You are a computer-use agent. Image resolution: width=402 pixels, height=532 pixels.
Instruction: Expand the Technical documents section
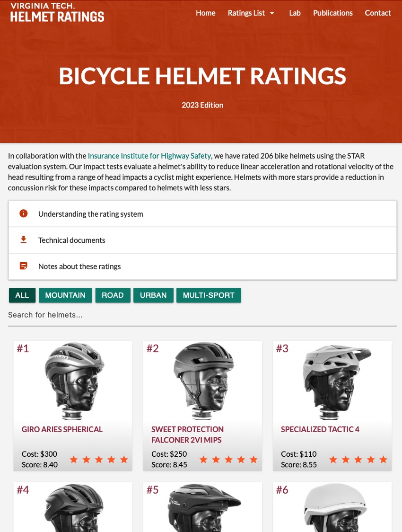tap(202, 240)
